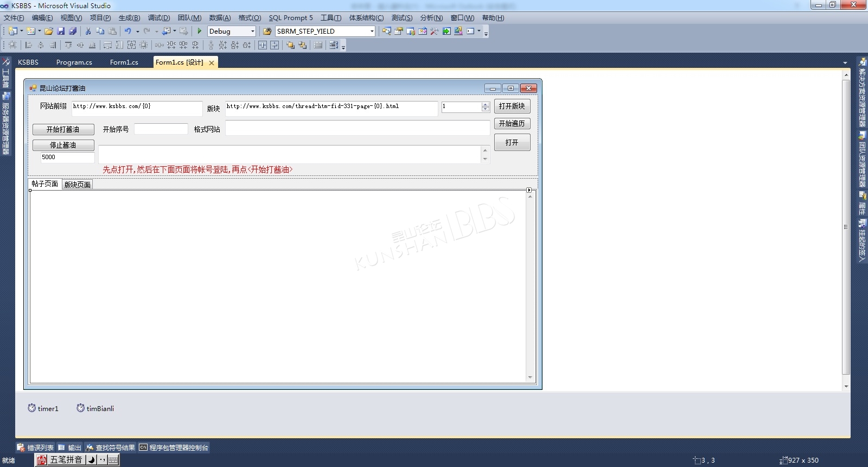
Task: Click the tab control smart tag arrow
Action: tap(529, 190)
